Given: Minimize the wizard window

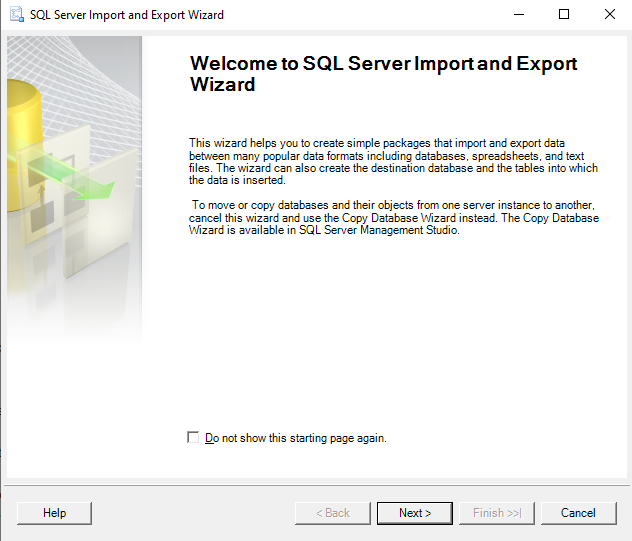Looking at the screenshot, I should [519, 15].
